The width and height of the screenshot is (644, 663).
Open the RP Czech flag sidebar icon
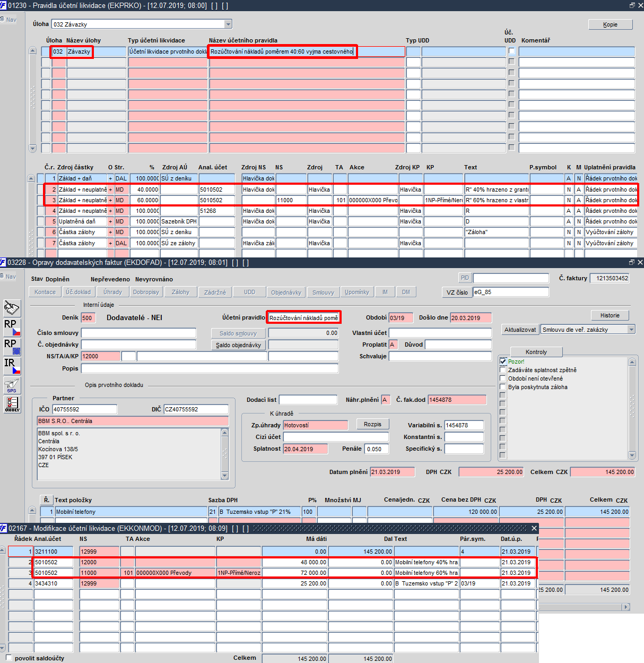pos(12,328)
